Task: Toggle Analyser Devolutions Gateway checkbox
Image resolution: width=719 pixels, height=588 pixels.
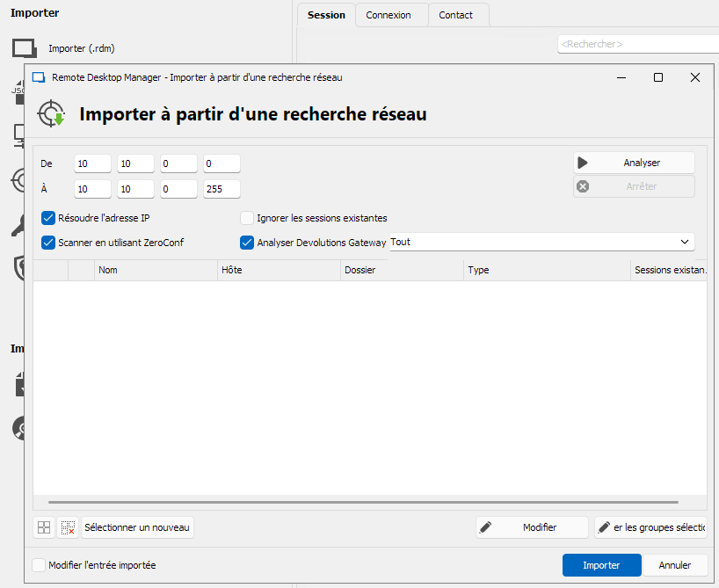Action: (x=247, y=242)
